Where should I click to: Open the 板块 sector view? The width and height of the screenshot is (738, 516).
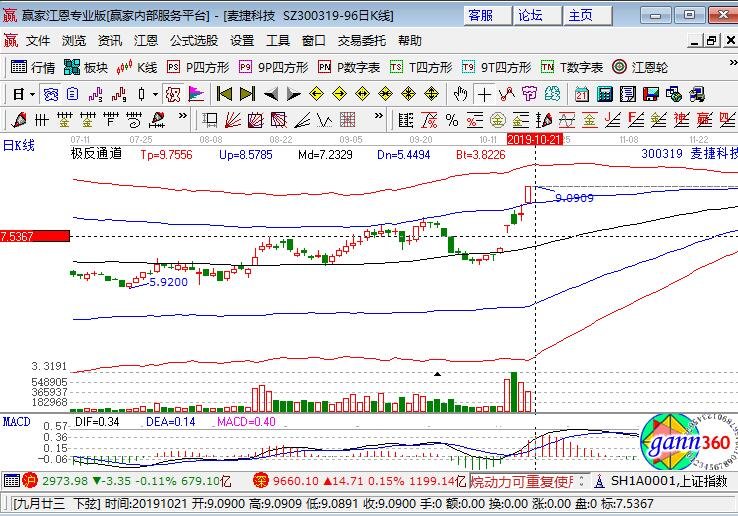click(86, 67)
